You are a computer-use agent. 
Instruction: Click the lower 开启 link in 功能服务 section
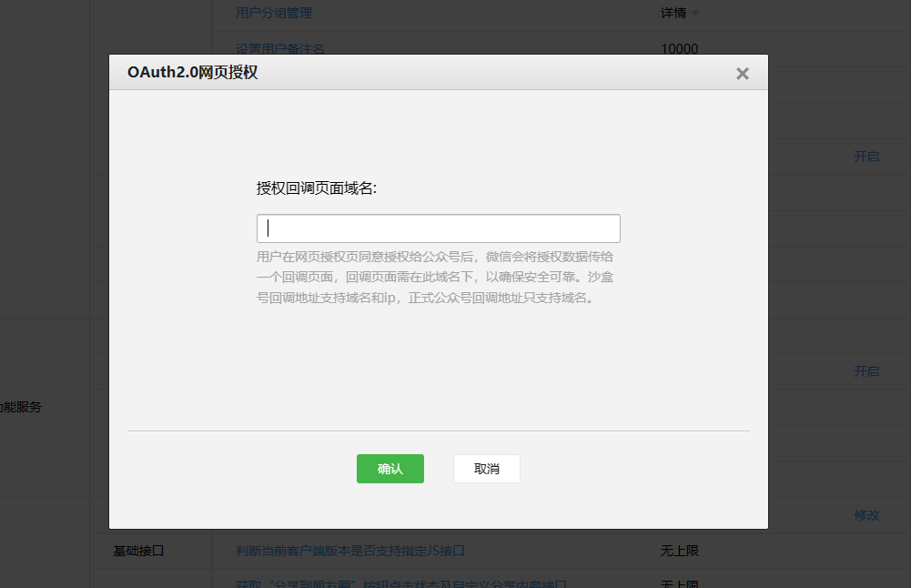point(865,371)
